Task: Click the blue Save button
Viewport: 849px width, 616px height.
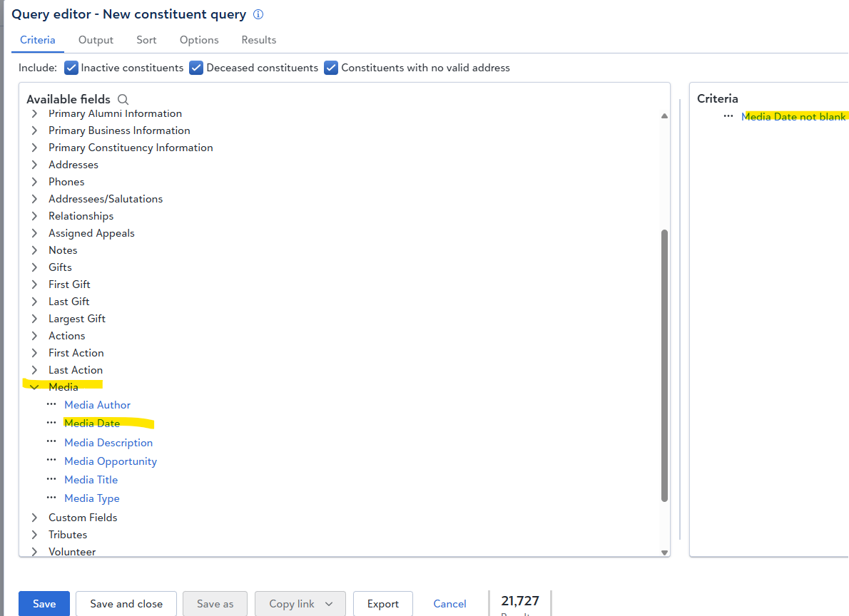Action: 44,604
